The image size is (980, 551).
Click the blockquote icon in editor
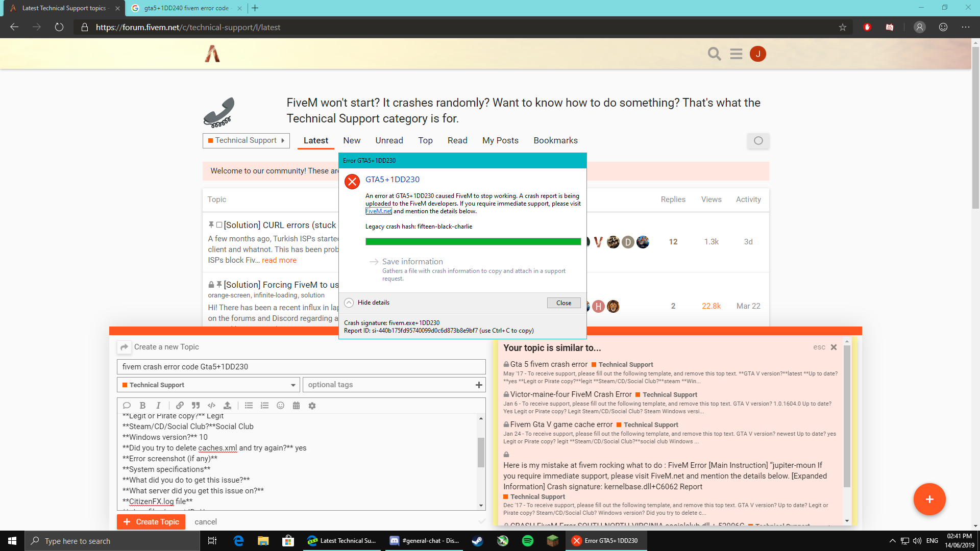(195, 406)
